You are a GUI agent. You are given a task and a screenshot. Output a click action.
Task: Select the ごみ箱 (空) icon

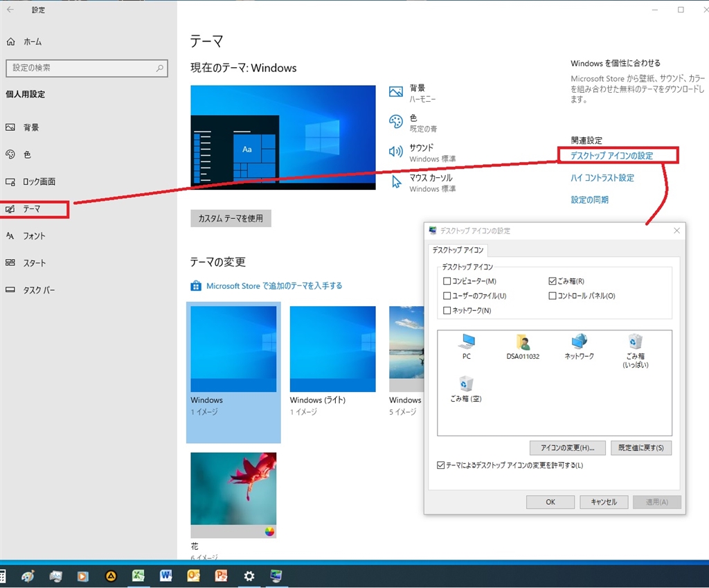[466, 389]
